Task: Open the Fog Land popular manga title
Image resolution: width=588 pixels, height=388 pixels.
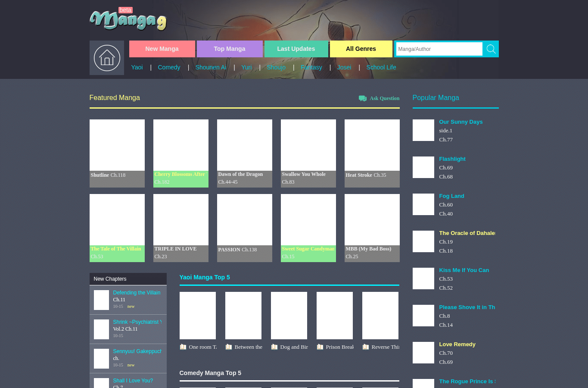Action: [452, 196]
